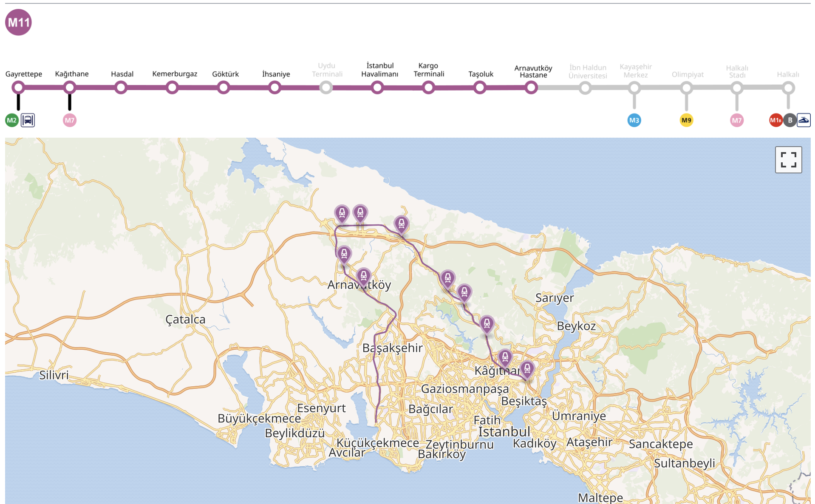Select the Kargo Terminali station node
This screenshot has height=504, width=815.
429,88
